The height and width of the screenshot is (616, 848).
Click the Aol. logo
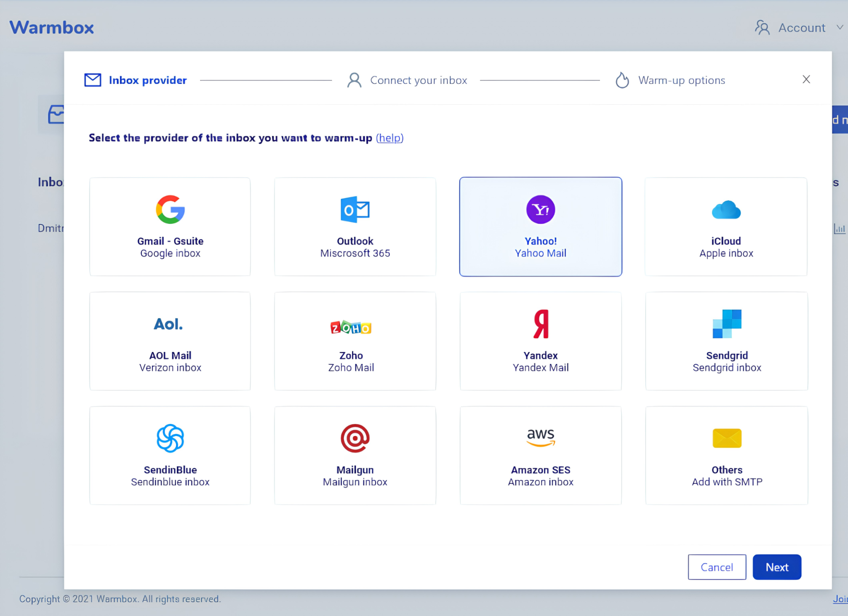click(168, 324)
